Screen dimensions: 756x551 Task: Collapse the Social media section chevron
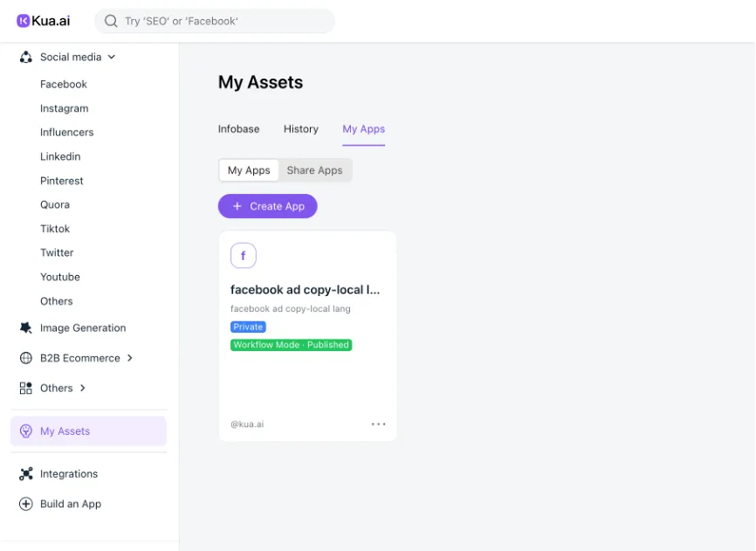coord(112,58)
